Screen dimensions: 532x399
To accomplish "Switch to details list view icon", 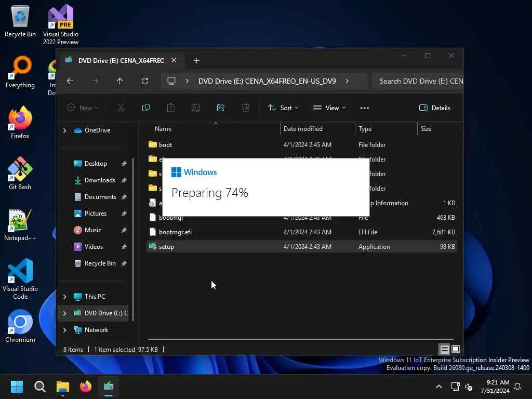I will pyautogui.click(x=445, y=349).
